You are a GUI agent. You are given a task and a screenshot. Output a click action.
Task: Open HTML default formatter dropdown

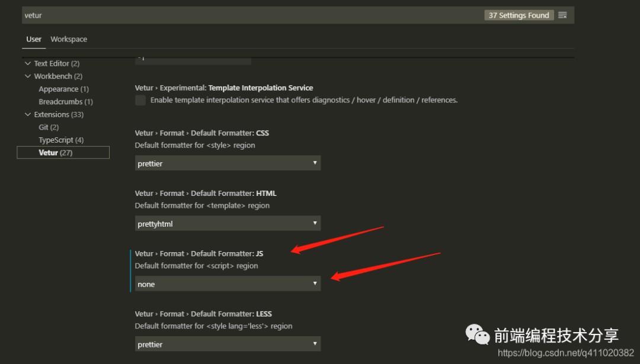pyautogui.click(x=228, y=223)
